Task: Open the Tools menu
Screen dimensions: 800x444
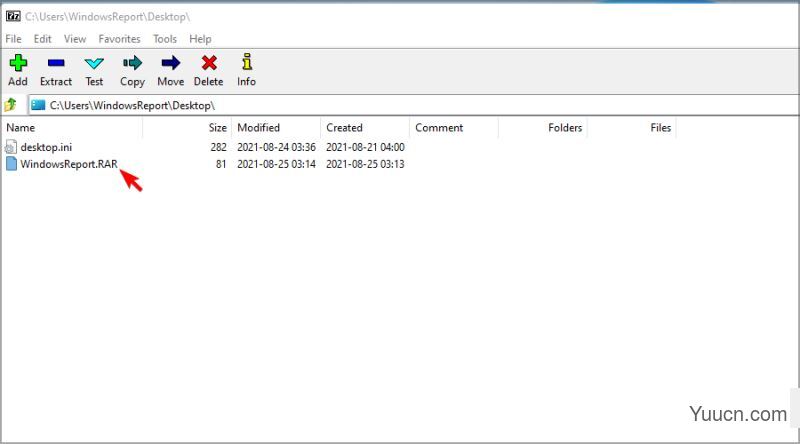Action: coord(164,39)
